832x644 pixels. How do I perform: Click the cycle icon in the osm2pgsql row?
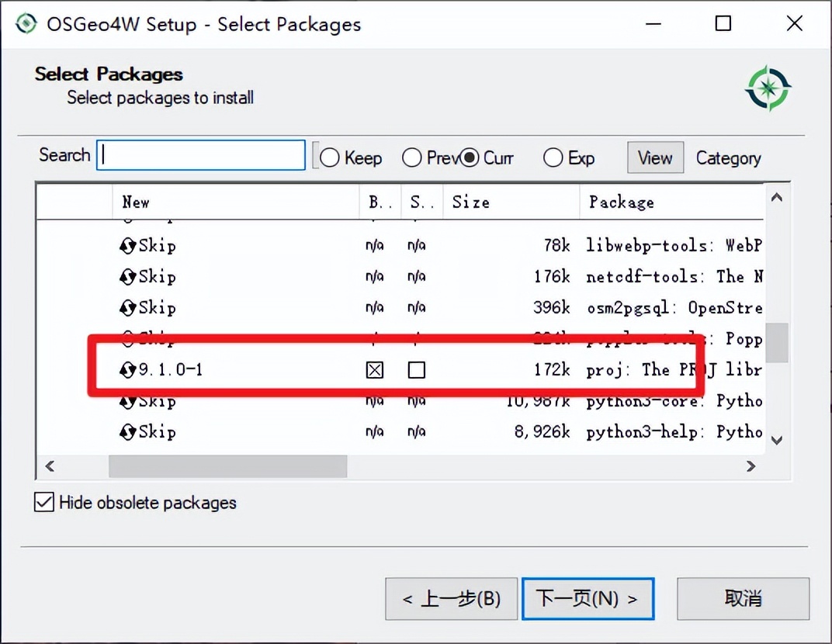pos(128,308)
